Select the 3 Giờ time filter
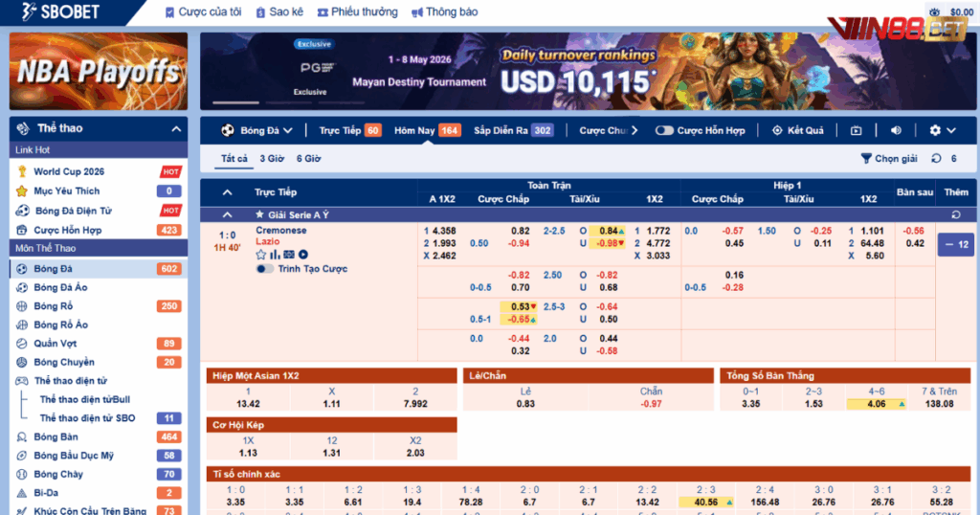980x515 pixels. coord(272,159)
